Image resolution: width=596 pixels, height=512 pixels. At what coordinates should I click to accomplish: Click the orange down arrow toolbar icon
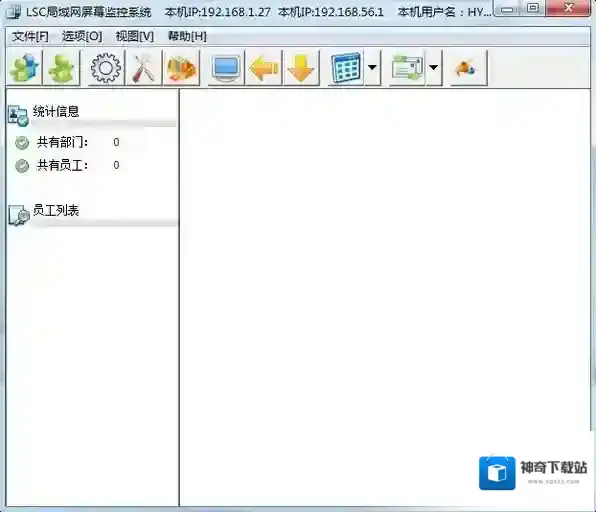coord(301,68)
